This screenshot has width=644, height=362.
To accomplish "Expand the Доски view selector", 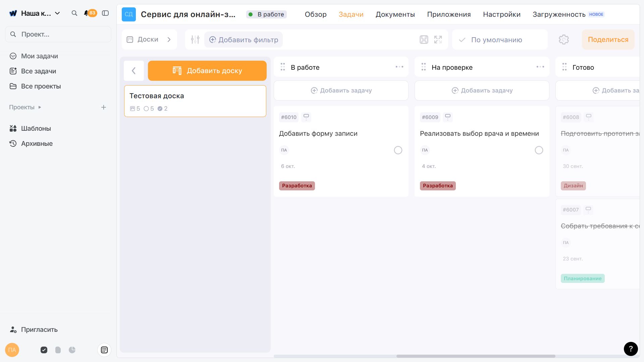I will point(149,40).
